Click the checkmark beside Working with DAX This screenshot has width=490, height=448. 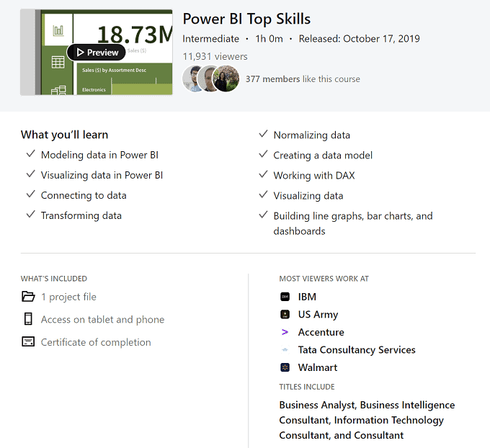pyautogui.click(x=263, y=175)
